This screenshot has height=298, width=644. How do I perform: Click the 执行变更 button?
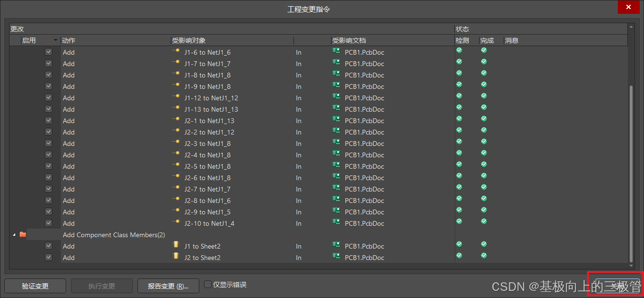click(x=102, y=286)
